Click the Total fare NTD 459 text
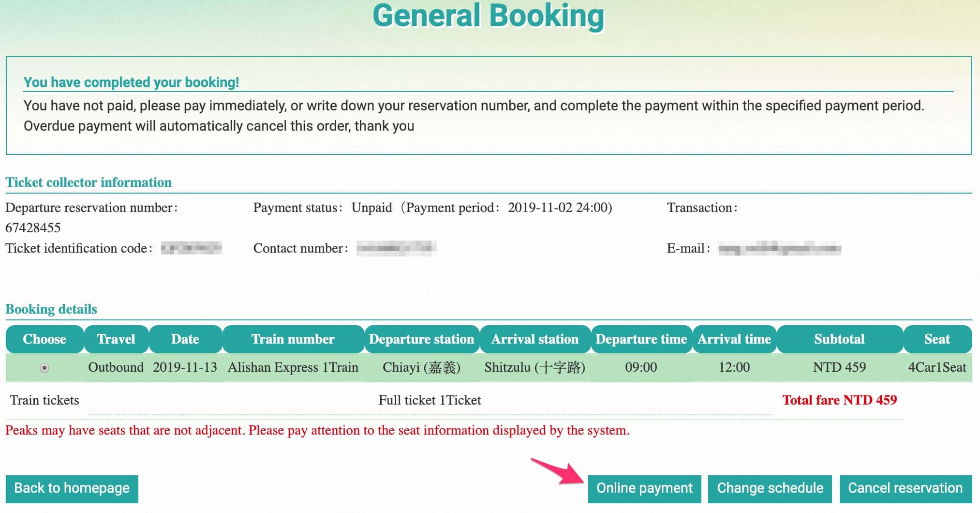This screenshot has height=513, width=980. (x=840, y=400)
